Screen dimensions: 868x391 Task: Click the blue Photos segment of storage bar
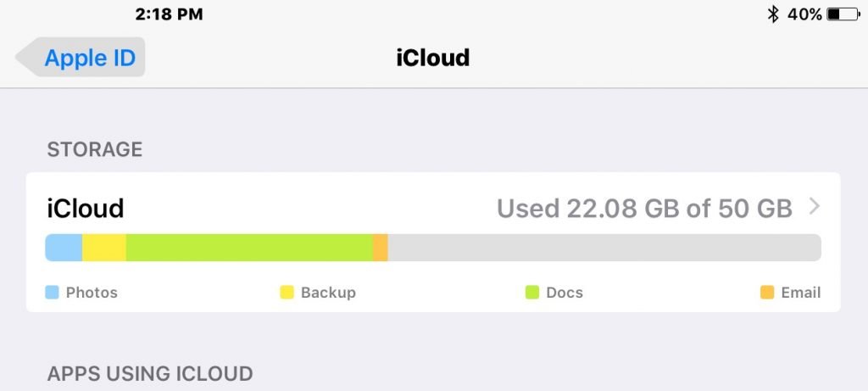(64, 248)
